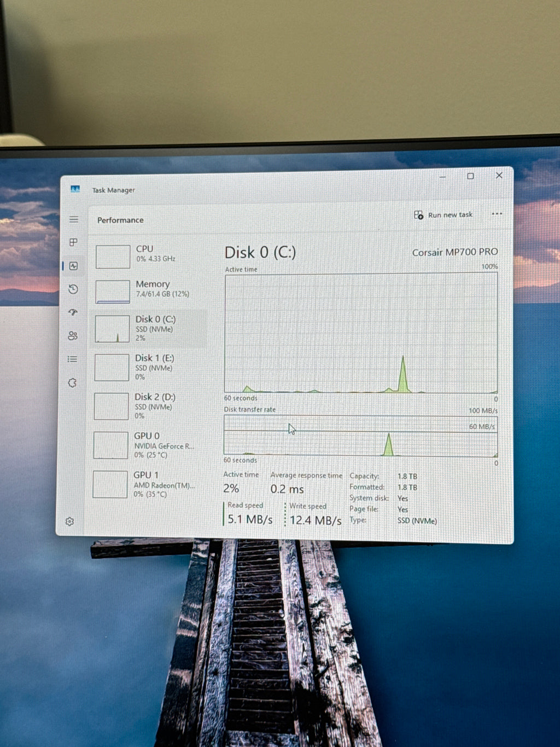Open the Users page icon

click(73, 336)
